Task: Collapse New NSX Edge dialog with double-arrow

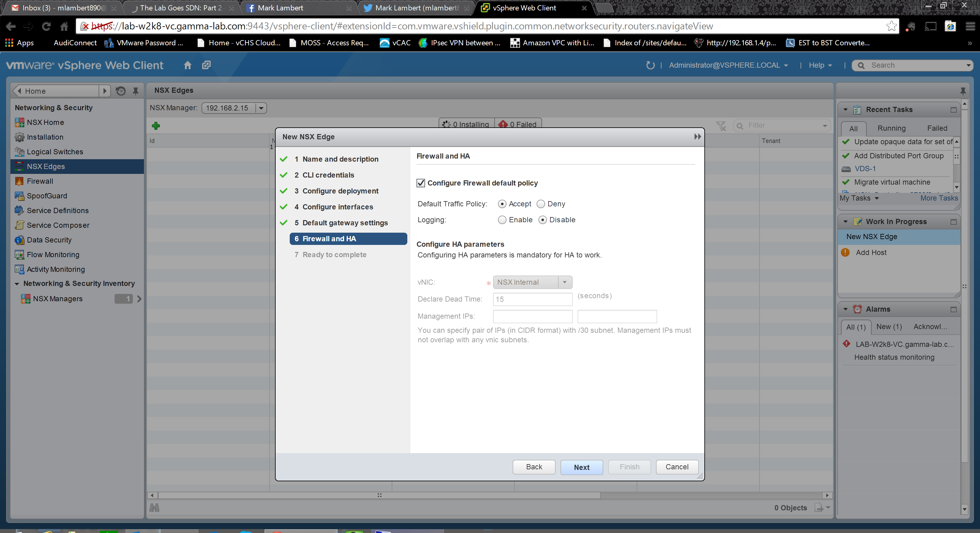Action: pos(697,137)
